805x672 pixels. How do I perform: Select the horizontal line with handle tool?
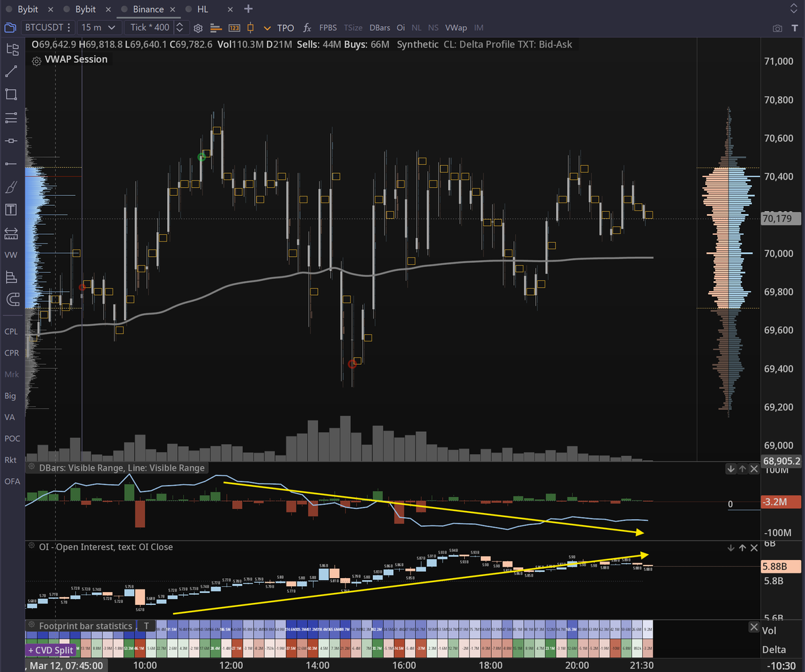[x=11, y=141]
